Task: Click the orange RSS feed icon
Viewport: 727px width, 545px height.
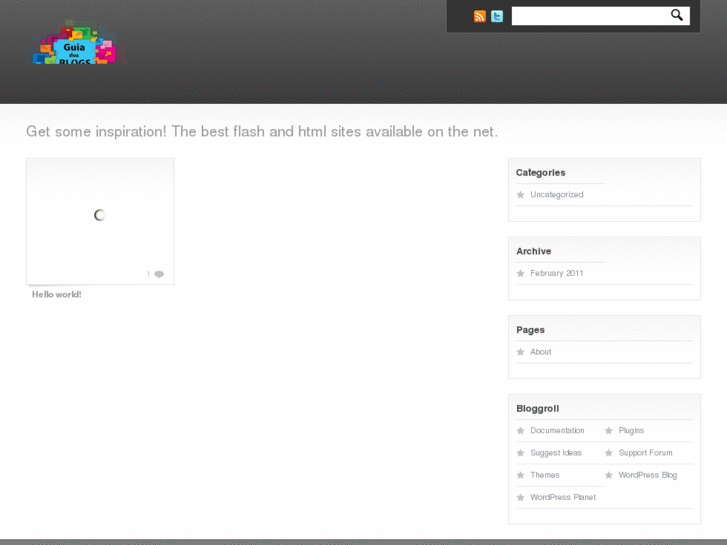Action: [x=480, y=16]
